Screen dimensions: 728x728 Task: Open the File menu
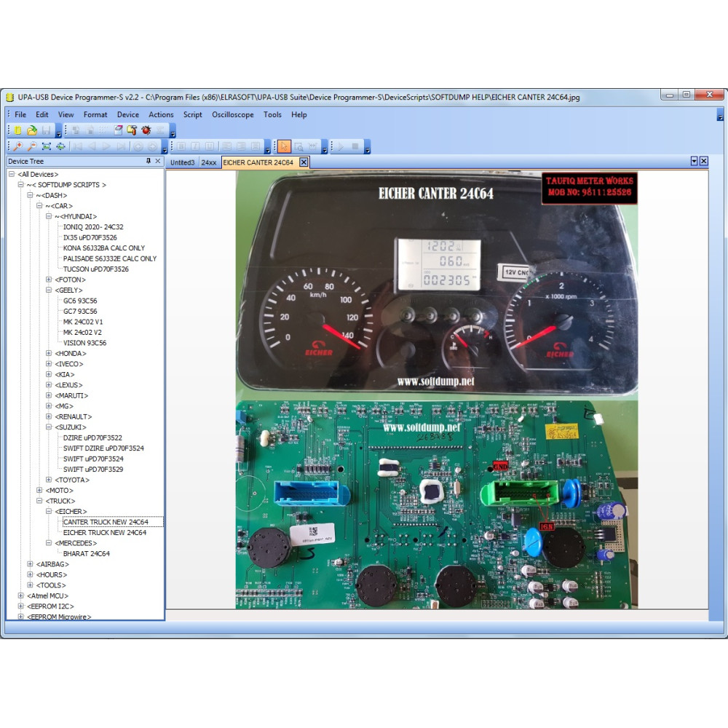[x=20, y=115]
